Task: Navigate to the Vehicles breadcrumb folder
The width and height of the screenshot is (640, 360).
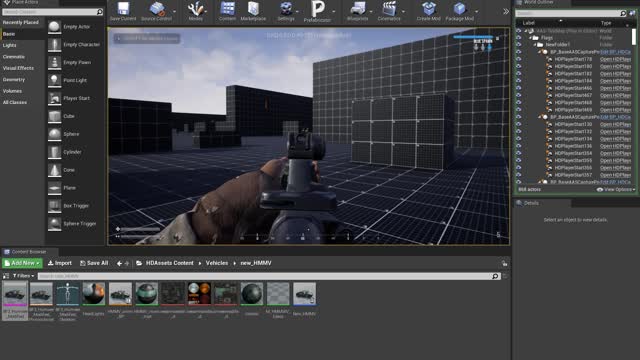Action: (217, 263)
